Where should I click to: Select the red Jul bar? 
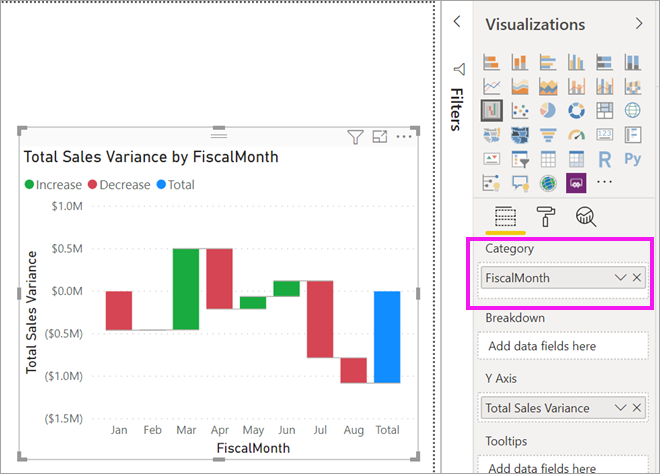tap(320, 319)
